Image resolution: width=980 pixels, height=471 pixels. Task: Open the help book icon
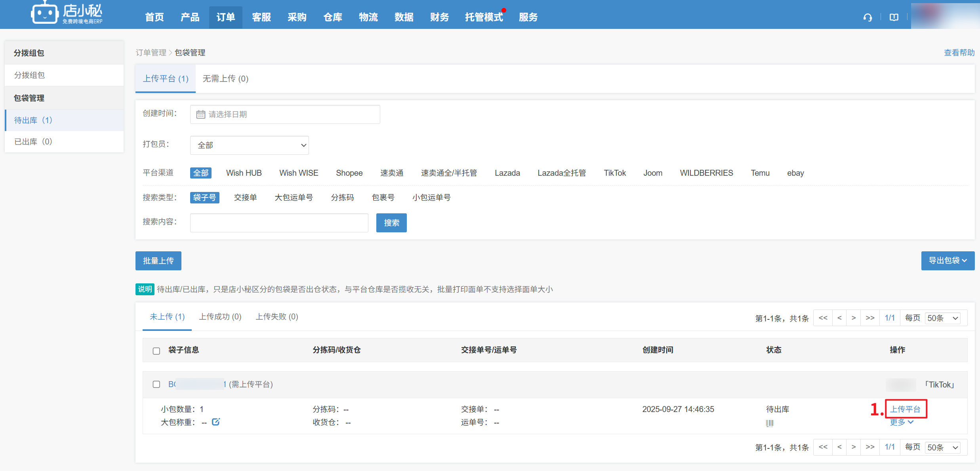894,17
